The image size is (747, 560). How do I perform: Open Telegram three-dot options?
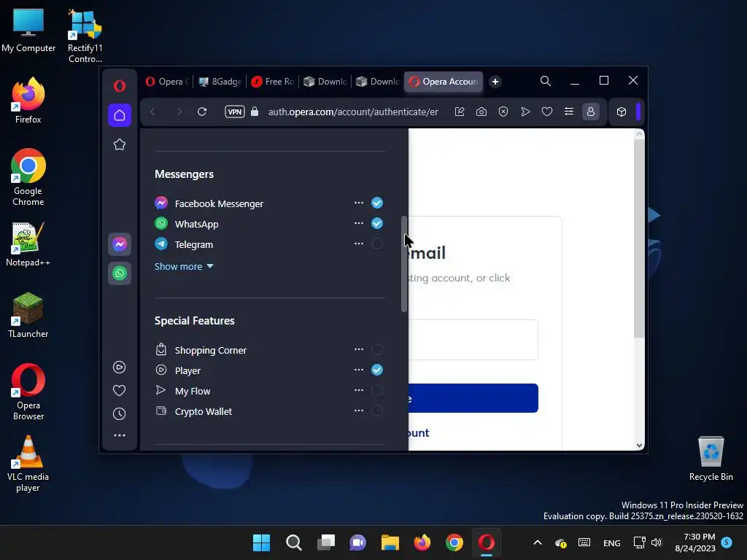coord(359,244)
